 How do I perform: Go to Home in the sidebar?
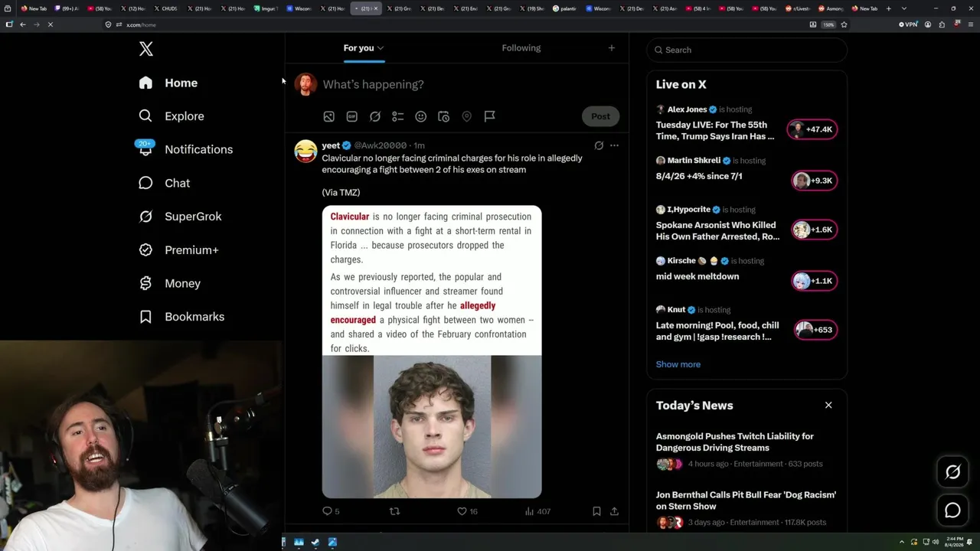168,83
